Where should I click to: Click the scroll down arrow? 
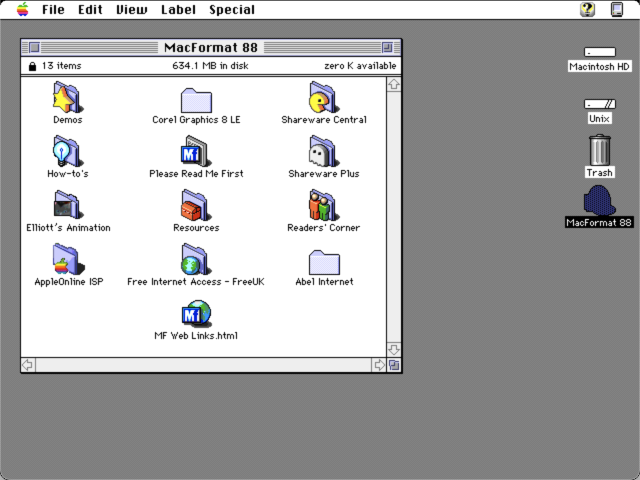393,350
